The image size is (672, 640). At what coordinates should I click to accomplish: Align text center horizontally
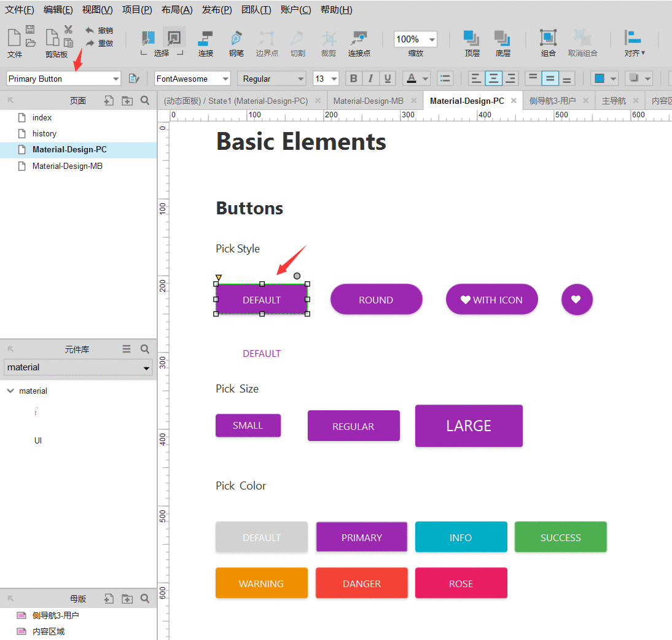[493, 79]
